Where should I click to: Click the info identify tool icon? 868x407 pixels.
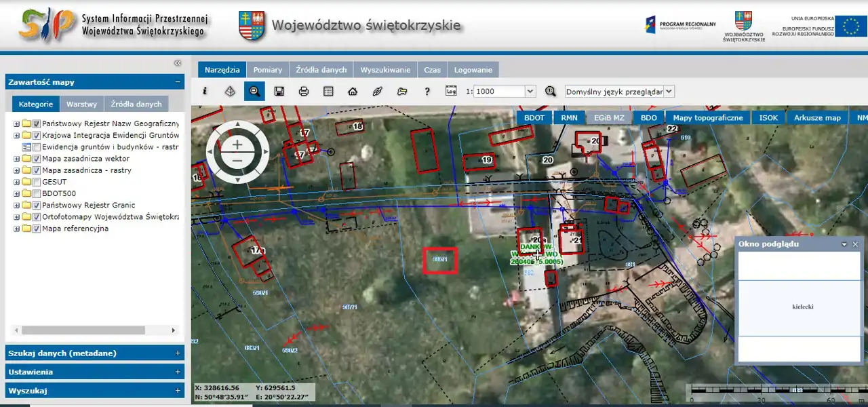pyautogui.click(x=205, y=91)
